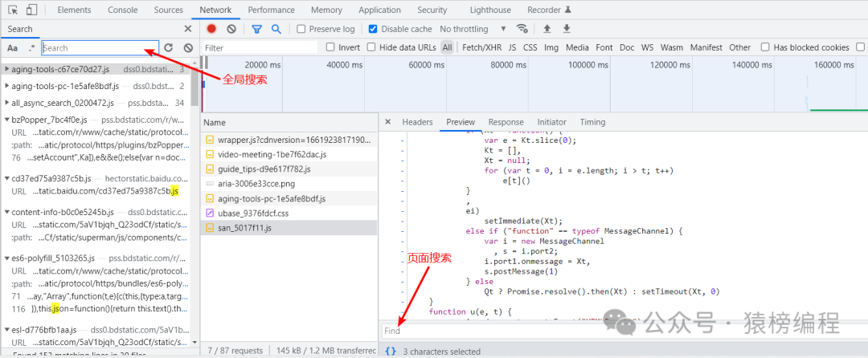Expand aging-tools-pc-1e5afe8bdf.js search result

pos(6,86)
